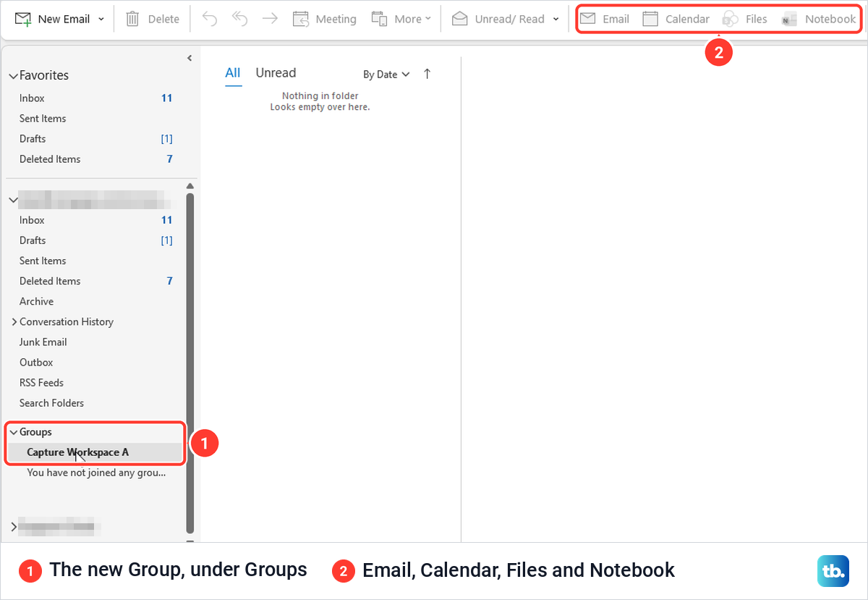This screenshot has width=868, height=600.
Task: Open the group Files icon
Action: 731,19
